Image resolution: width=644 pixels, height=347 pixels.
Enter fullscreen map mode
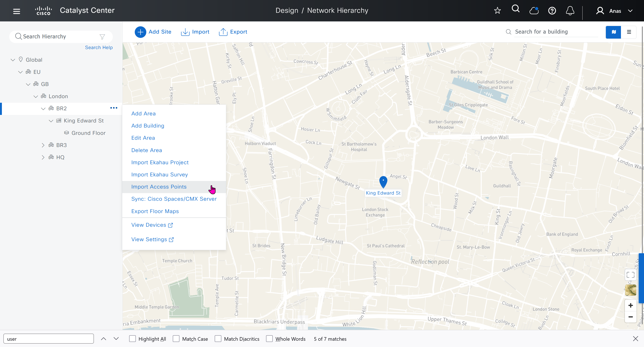point(630,275)
